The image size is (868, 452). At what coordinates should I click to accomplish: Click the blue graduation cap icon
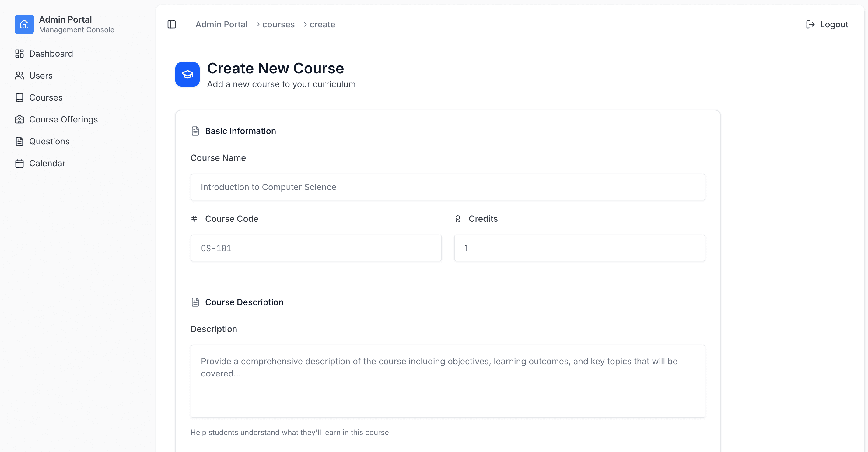tap(187, 74)
